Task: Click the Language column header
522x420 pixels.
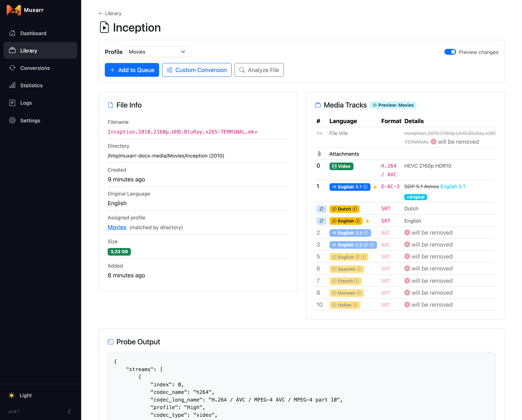Action: [343, 121]
